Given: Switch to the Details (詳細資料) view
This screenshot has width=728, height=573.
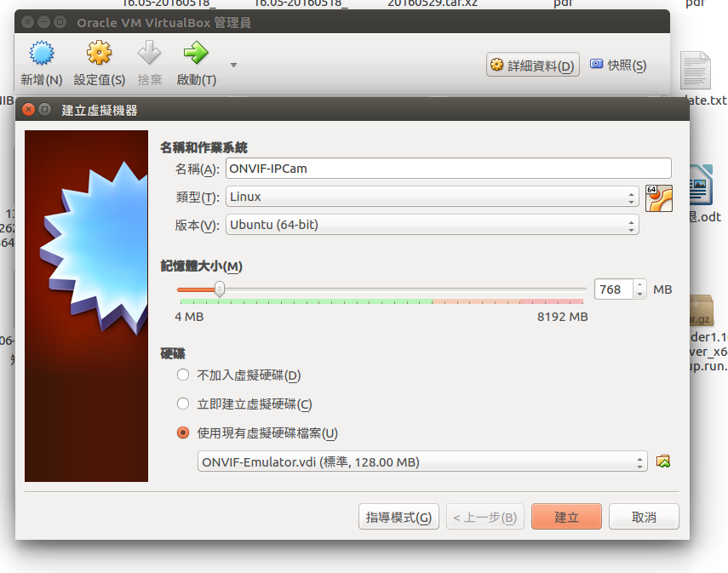Looking at the screenshot, I should [x=532, y=65].
